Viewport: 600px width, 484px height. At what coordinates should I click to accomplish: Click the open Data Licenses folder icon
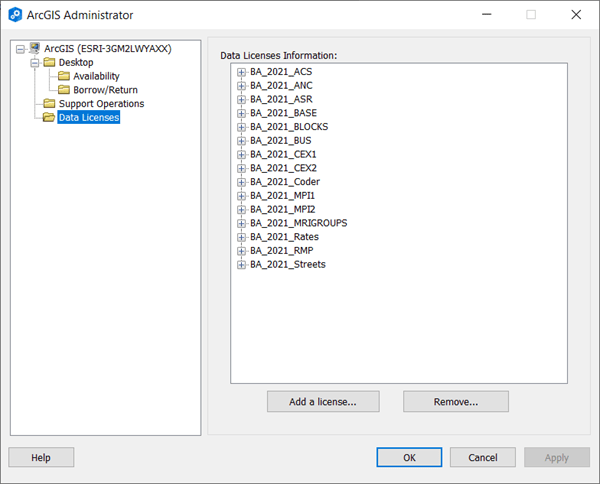click(x=49, y=117)
